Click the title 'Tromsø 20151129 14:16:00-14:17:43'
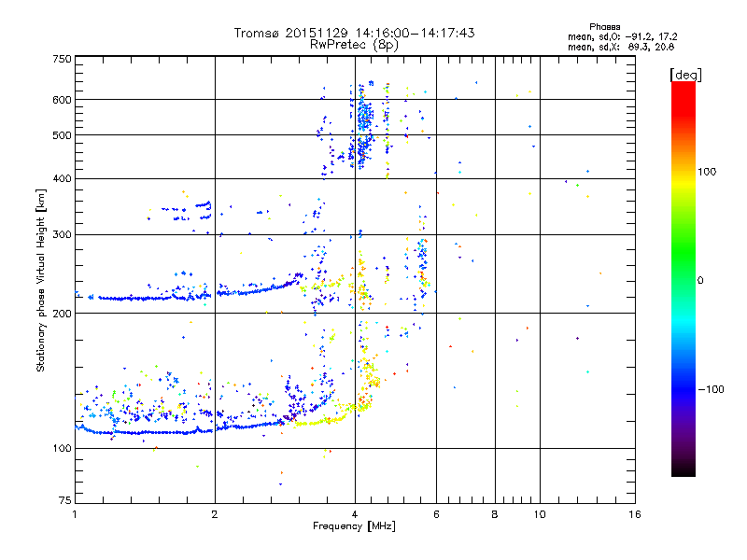Viewport: 747px width, 560px height. pyautogui.click(x=354, y=33)
